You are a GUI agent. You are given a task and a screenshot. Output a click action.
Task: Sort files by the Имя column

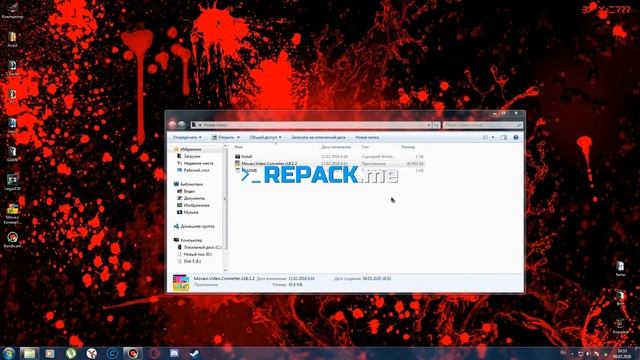click(239, 147)
